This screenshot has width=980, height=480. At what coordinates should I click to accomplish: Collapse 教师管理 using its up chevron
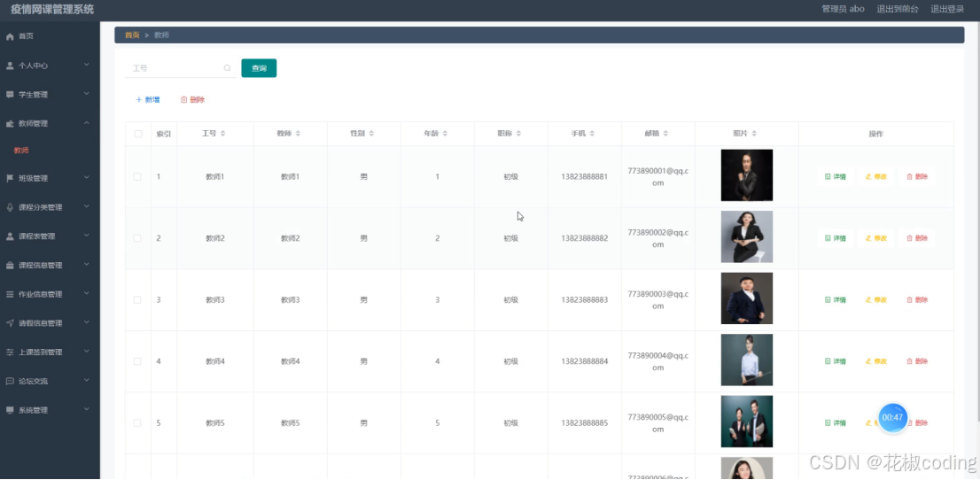point(87,123)
